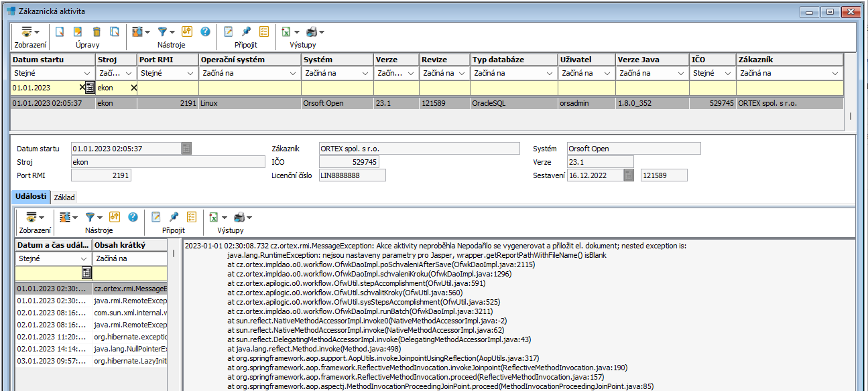Open the calendar picker beside Sestavení date
Image resolution: width=868 pixels, height=391 pixels.
[x=628, y=175]
